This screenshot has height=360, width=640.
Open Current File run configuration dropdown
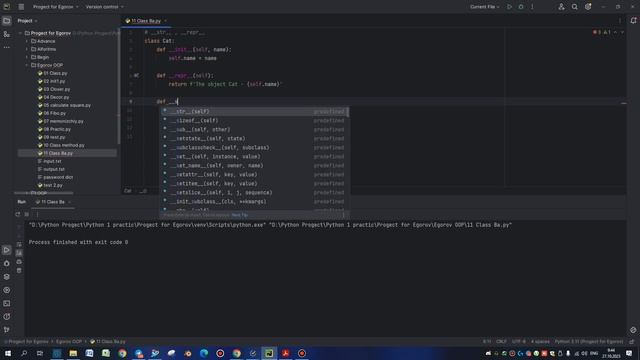pyautogui.click(x=484, y=7)
